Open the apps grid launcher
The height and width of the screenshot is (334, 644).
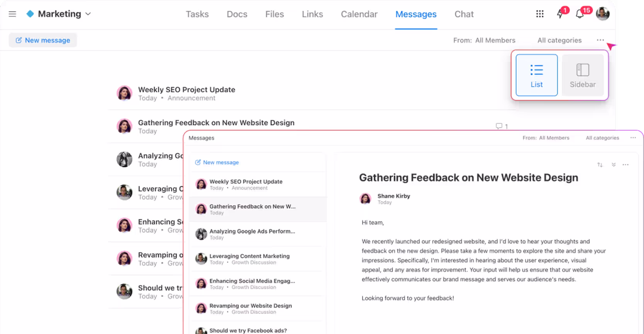click(540, 14)
